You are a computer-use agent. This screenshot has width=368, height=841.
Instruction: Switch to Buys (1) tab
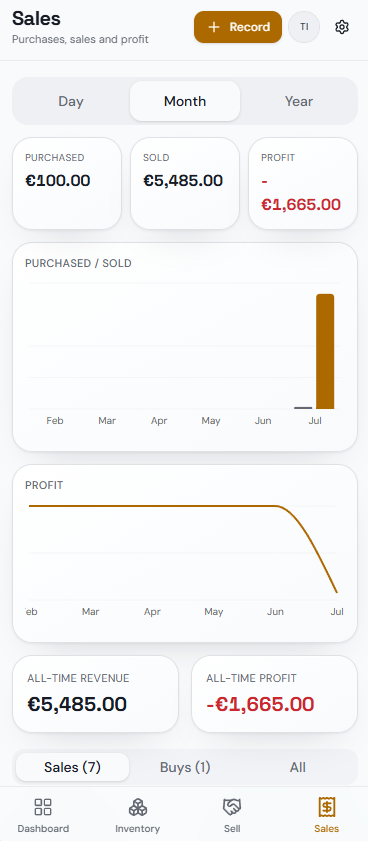[x=185, y=767]
